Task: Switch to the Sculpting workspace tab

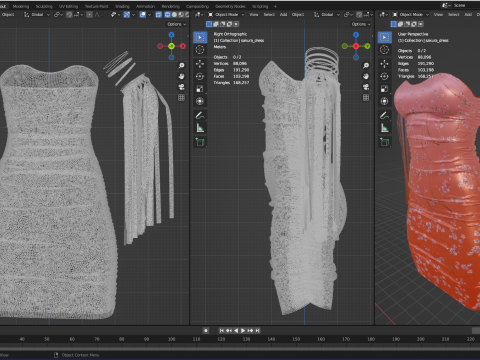Action: pos(44,6)
